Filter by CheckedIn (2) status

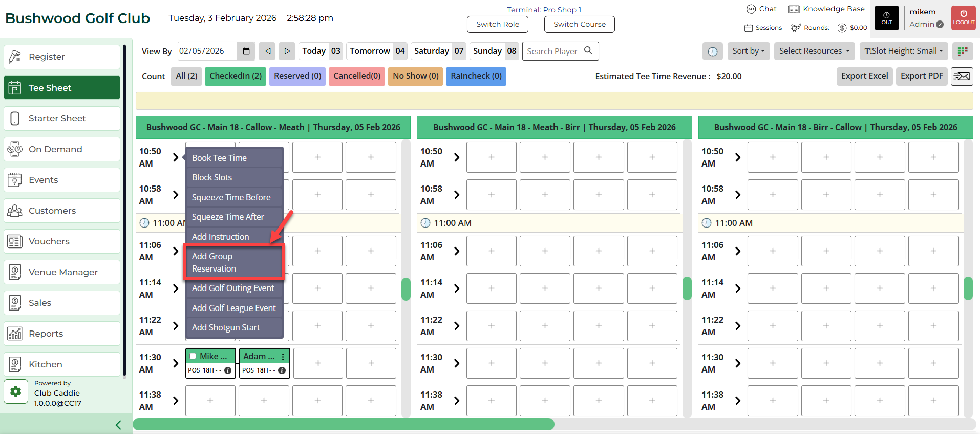point(236,76)
